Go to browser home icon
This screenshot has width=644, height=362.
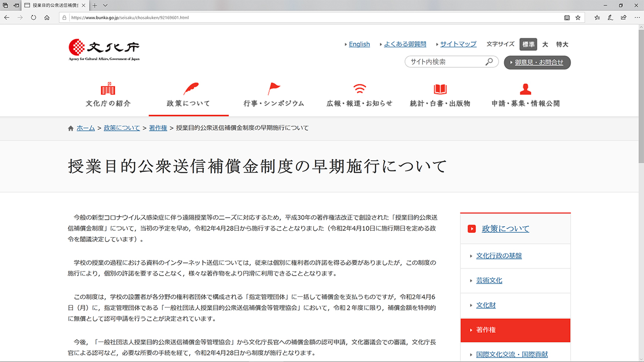click(x=47, y=17)
